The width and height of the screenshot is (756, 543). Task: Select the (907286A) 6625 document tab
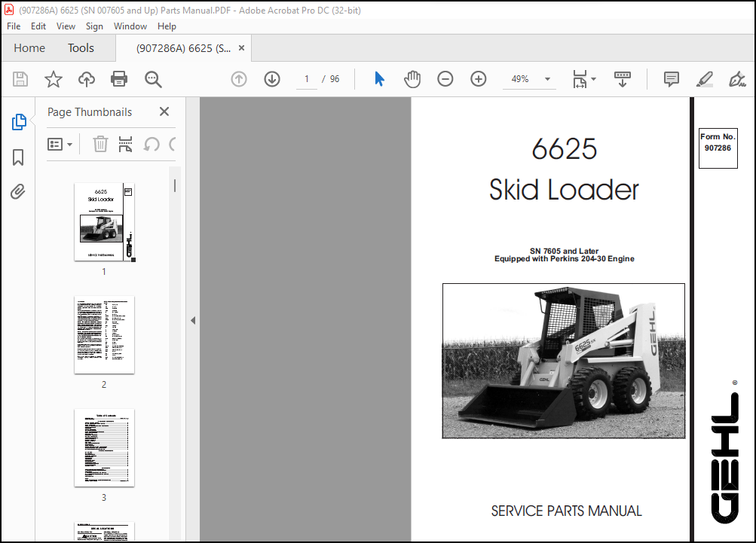coord(183,48)
